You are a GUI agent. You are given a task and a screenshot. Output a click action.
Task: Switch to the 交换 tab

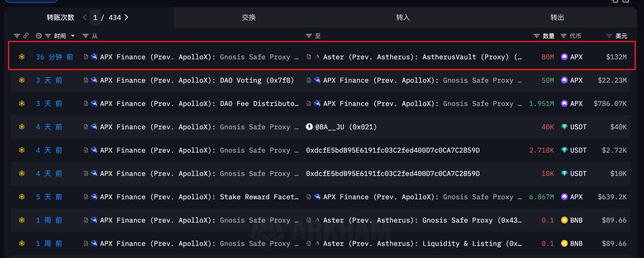(x=248, y=18)
